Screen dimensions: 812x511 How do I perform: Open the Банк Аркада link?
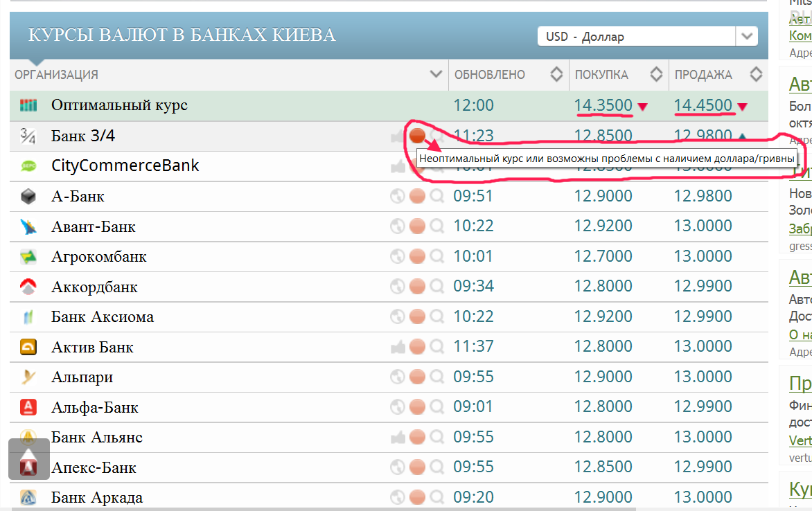tap(97, 497)
